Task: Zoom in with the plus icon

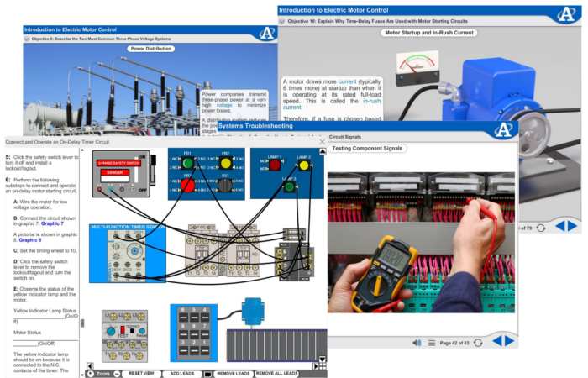Action: [x=91, y=374]
